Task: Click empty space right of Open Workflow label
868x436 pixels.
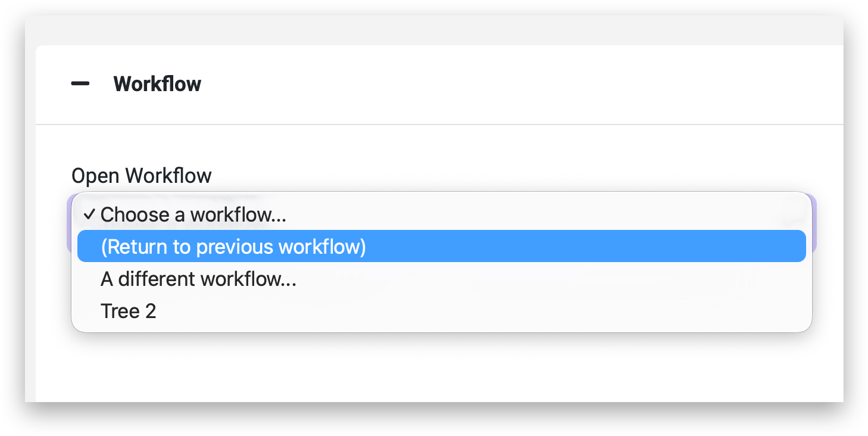Action: 476,176
